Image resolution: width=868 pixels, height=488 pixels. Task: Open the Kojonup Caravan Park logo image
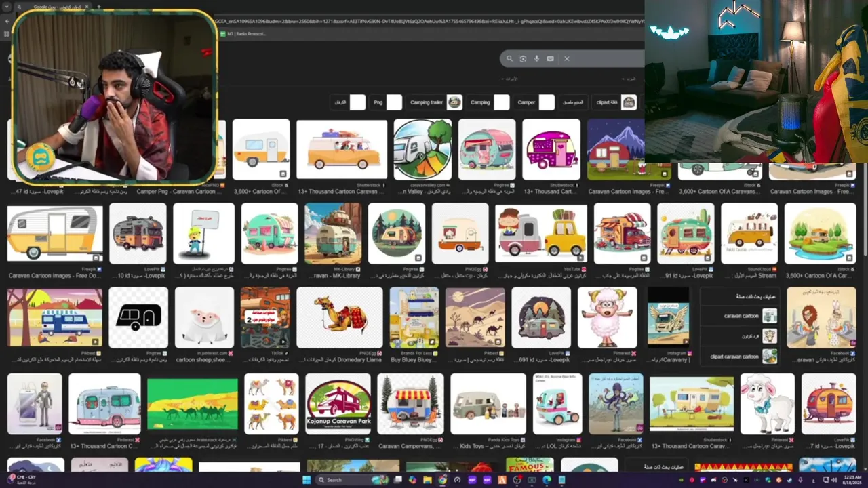click(338, 404)
